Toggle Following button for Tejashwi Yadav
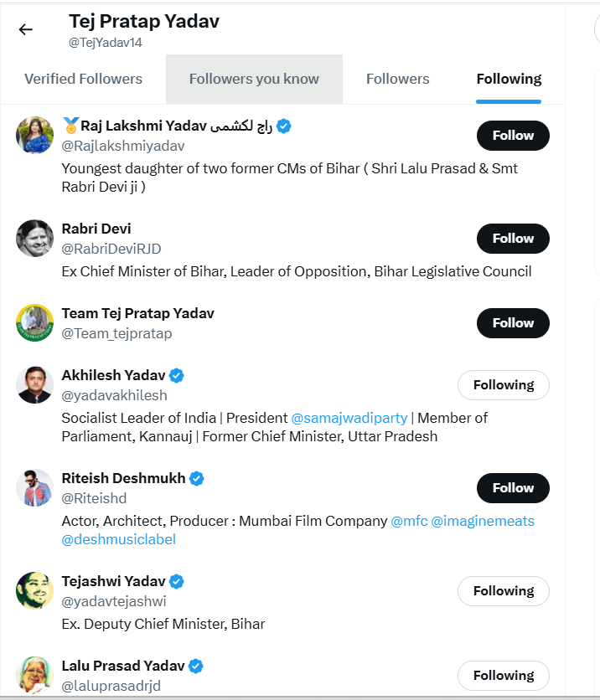 coord(503,591)
